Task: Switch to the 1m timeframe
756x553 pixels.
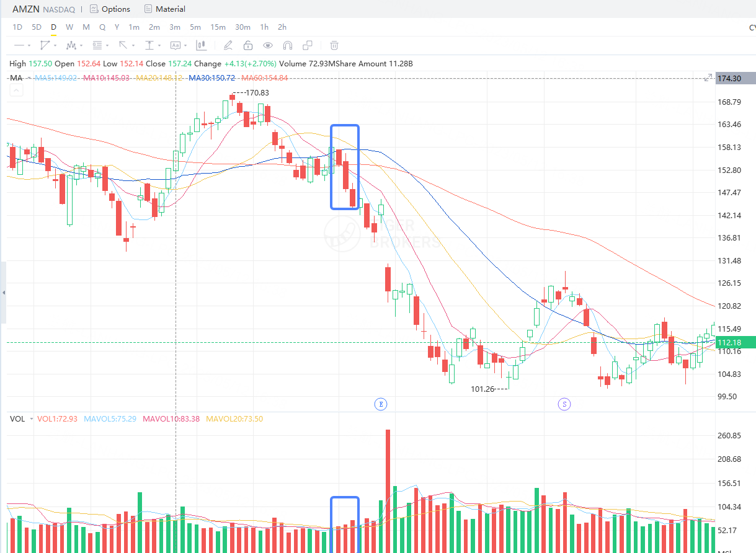Action: [134, 27]
